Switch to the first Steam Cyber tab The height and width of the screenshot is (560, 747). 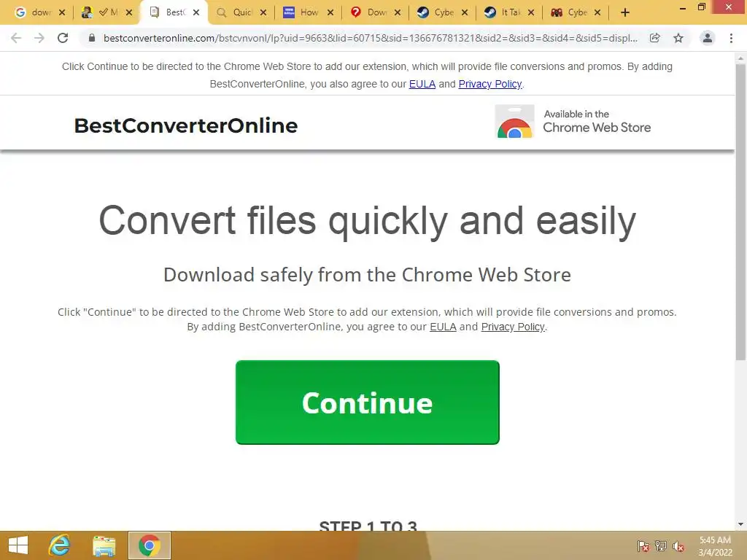436,13
